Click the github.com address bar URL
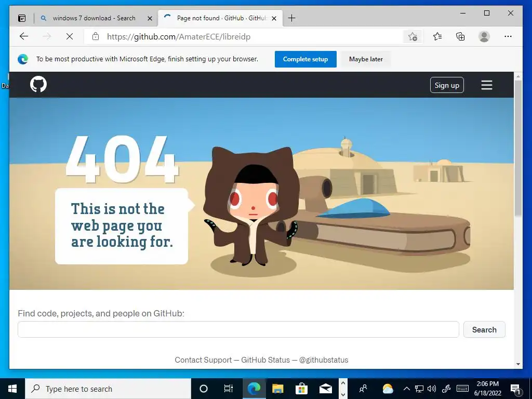532x399 pixels. click(179, 37)
